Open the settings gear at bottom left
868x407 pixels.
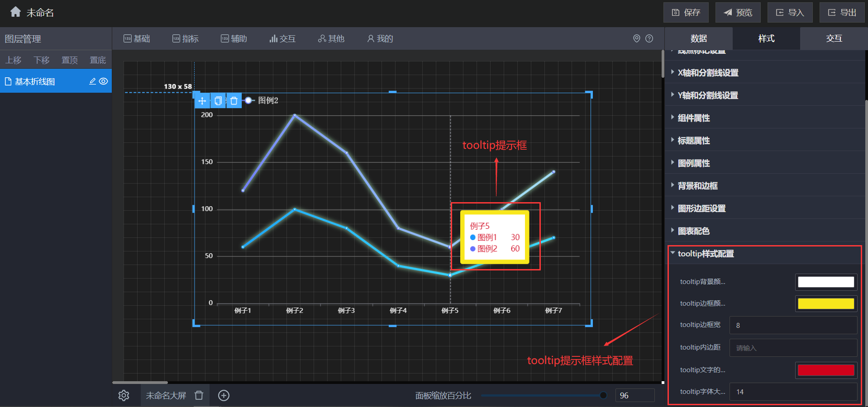coord(124,396)
